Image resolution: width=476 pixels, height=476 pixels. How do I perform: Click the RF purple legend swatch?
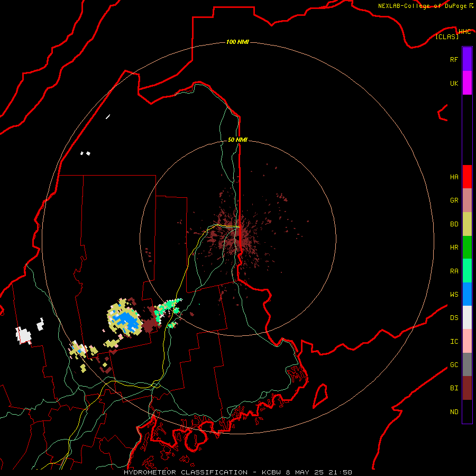click(x=467, y=59)
